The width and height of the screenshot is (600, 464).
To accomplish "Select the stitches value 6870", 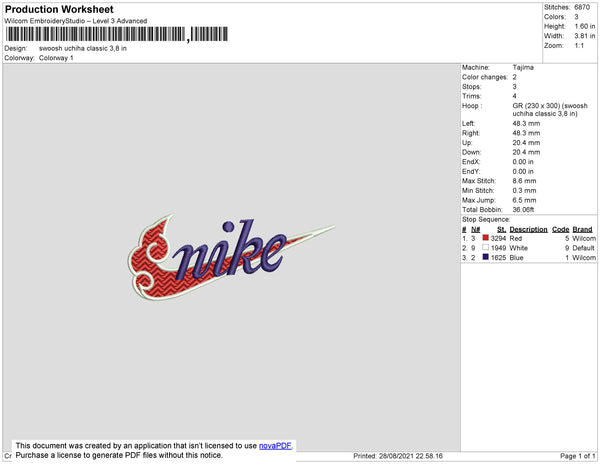I will coord(582,7).
